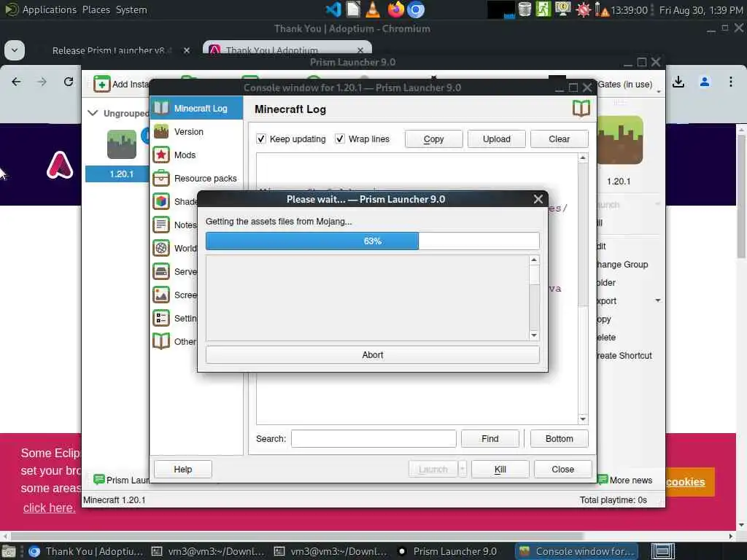Click the Screenshots picture icon
Image resolution: width=747 pixels, height=560 pixels.
click(161, 295)
